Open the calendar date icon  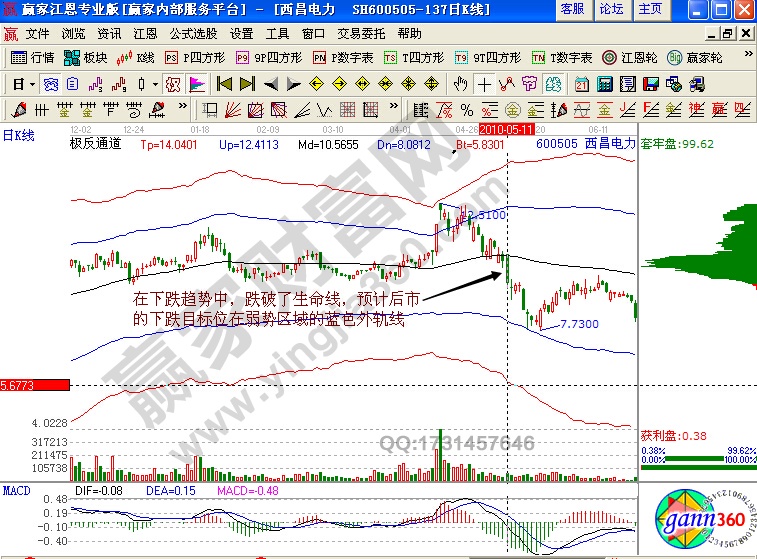[x=582, y=83]
